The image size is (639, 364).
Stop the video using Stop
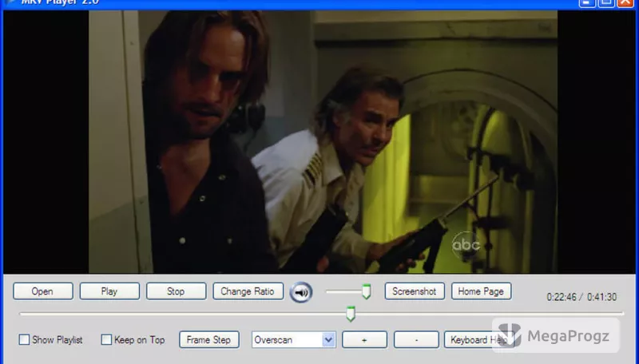coord(176,291)
